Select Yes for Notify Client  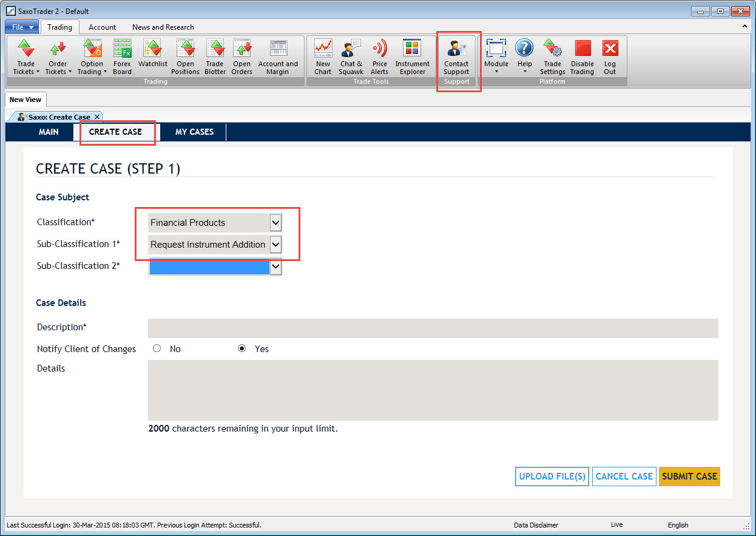[x=242, y=348]
